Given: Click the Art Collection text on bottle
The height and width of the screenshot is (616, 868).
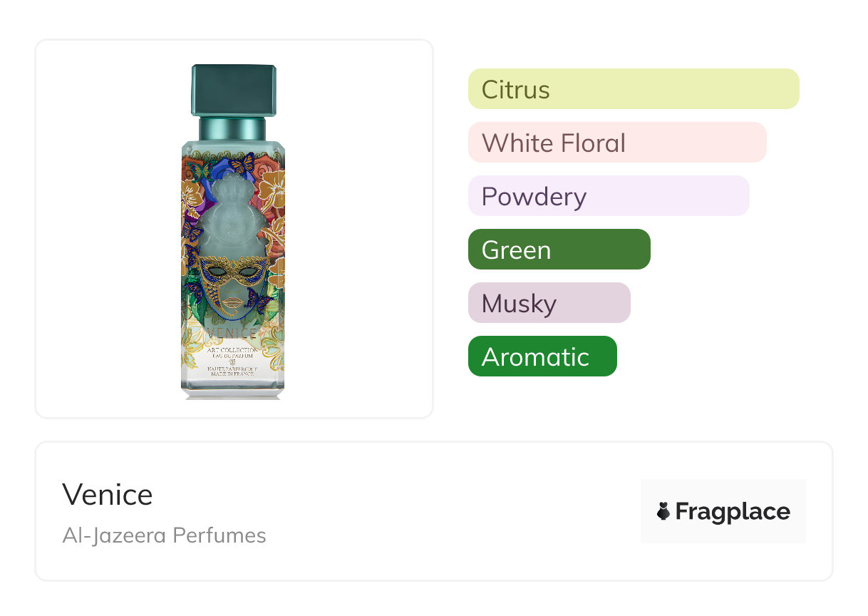Looking at the screenshot, I should point(232,350).
